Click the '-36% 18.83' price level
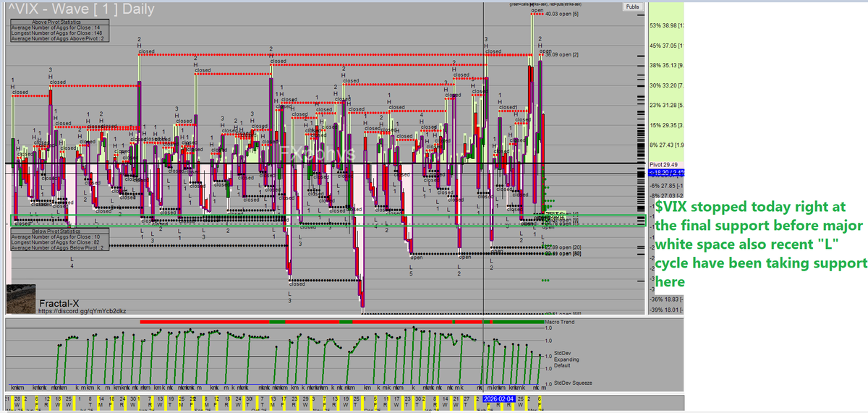The height and width of the screenshot is (413, 868). pyautogui.click(x=666, y=299)
